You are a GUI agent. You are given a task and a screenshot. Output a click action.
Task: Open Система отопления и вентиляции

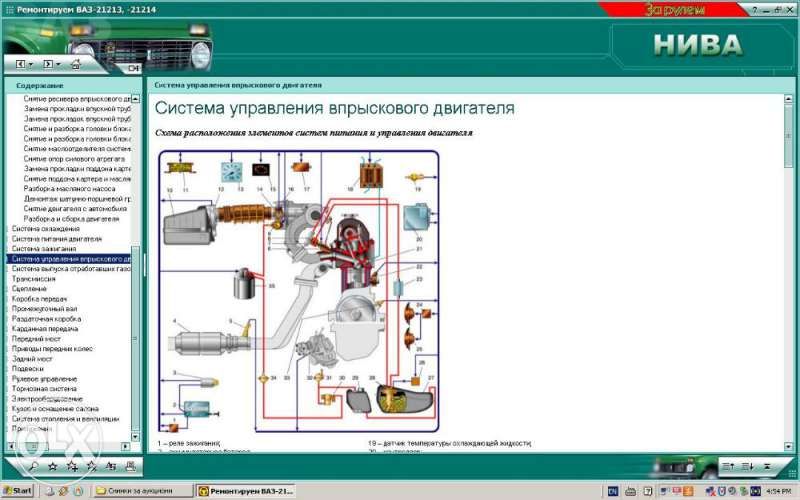click(65, 419)
